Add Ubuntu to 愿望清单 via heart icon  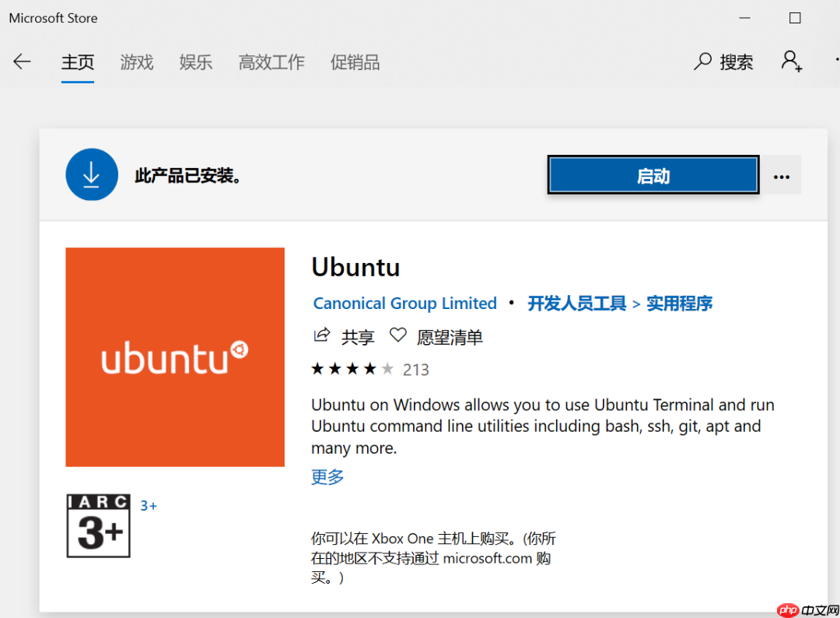coord(397,335)
